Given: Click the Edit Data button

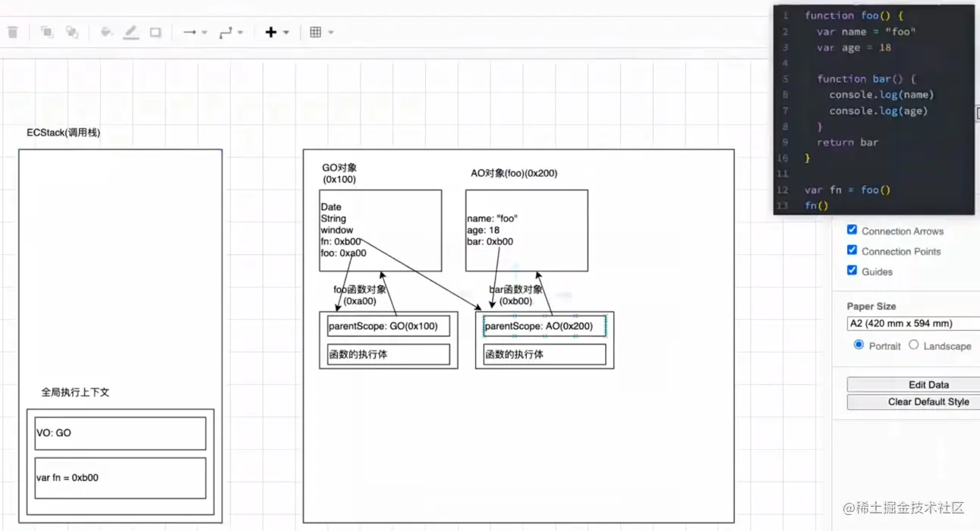Looking at the screenshot, I should tap(913, 385).
